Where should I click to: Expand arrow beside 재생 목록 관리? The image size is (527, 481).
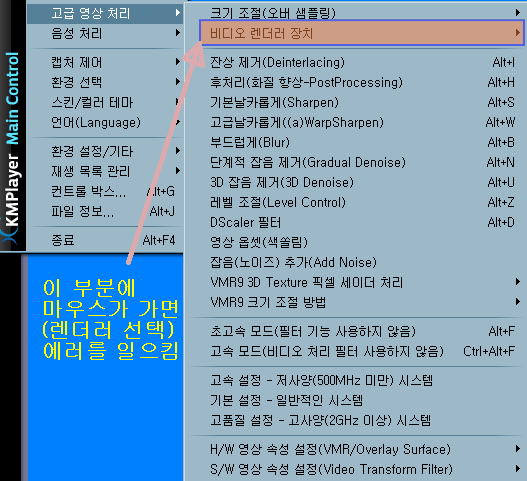(178, 171)
